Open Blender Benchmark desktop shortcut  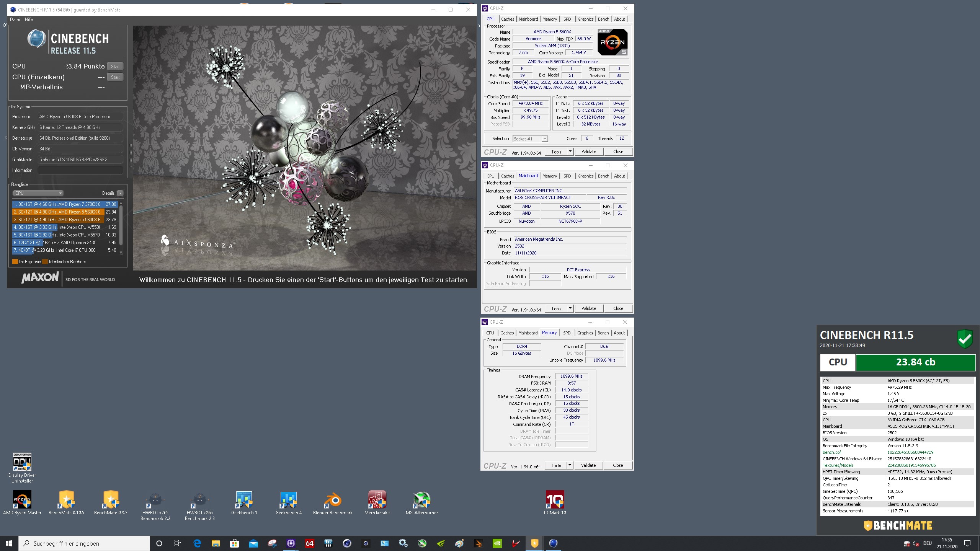coord(333,503)
